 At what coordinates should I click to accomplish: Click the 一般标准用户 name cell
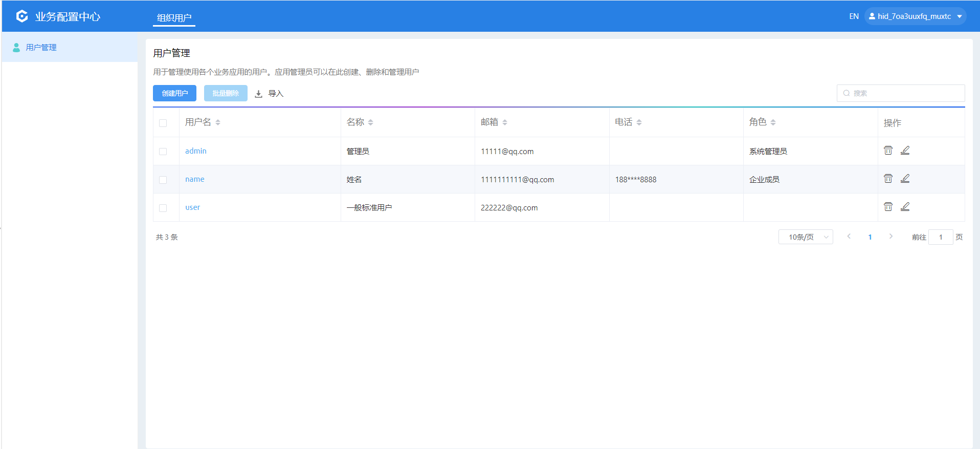(x=369, y=208)
